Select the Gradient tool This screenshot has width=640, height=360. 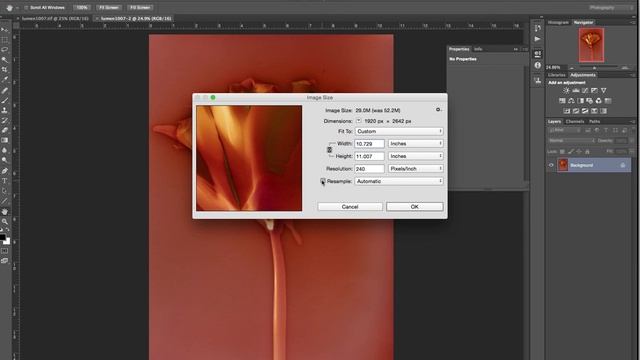pyautogui.click(x=4, y=140)
